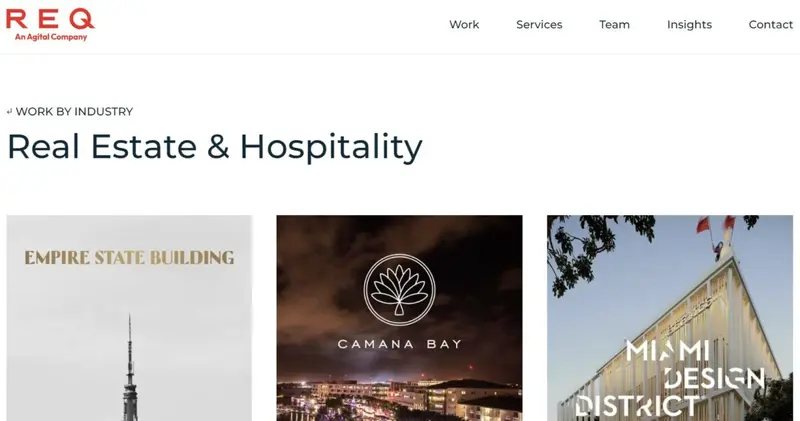
Task: Select the night skyline in Camana Bay card
Action: tap(399, 400)
